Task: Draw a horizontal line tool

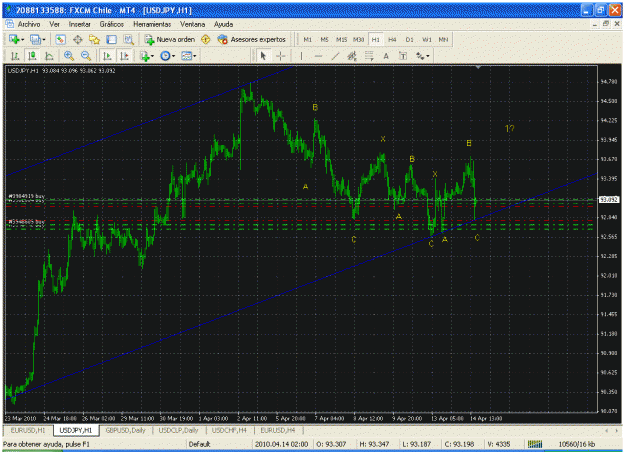Action: pos(318,56)
